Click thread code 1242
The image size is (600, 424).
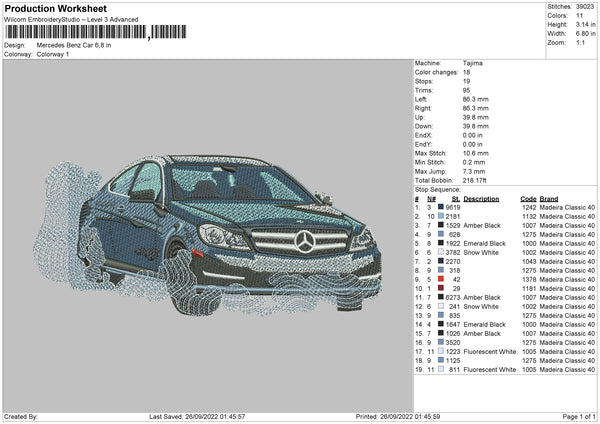[529, 207]
